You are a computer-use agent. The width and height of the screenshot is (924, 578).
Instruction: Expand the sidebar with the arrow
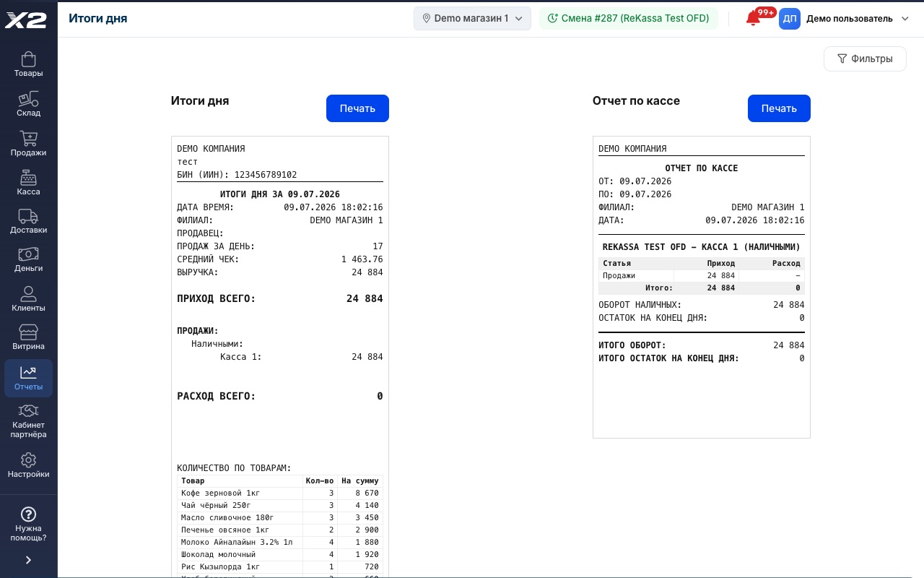tap(28, 560)
